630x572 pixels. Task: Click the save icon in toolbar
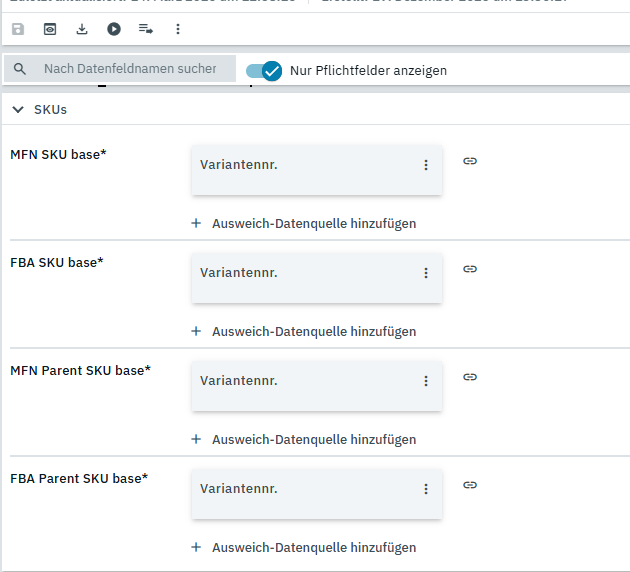click(x=18, y=29)
